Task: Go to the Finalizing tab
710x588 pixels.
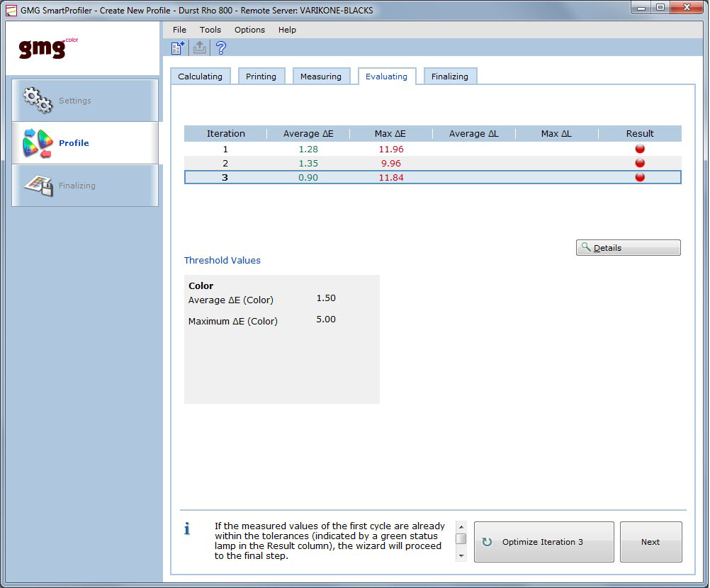Action: coord(450,77)
